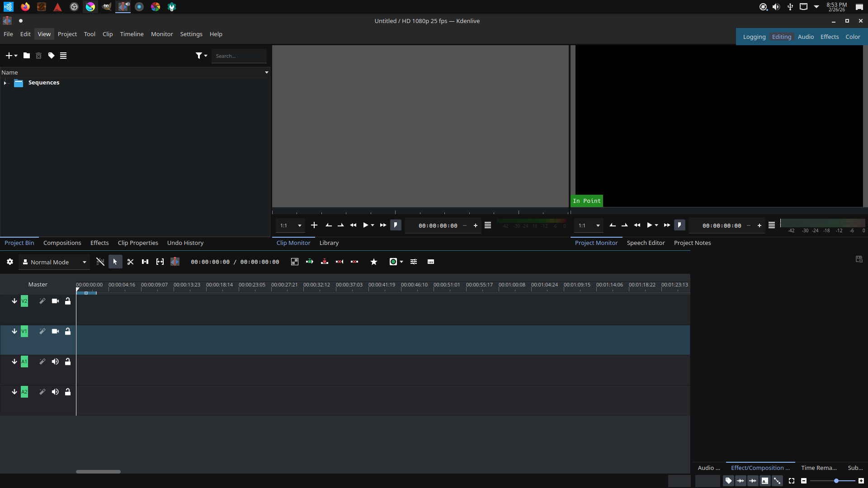The height and width of the screenshot is (488, 868).
Task: Toggle lock on track V1
Action: [x=68, y=332]
